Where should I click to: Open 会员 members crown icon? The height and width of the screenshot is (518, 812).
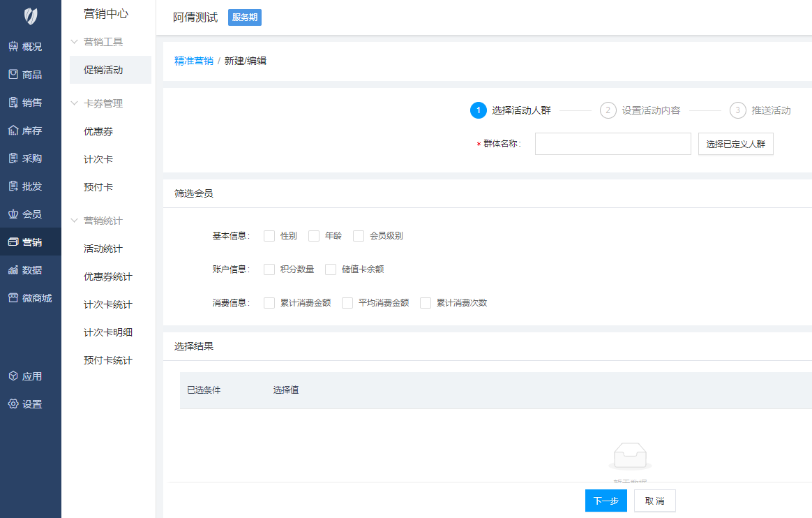(13, 214)
